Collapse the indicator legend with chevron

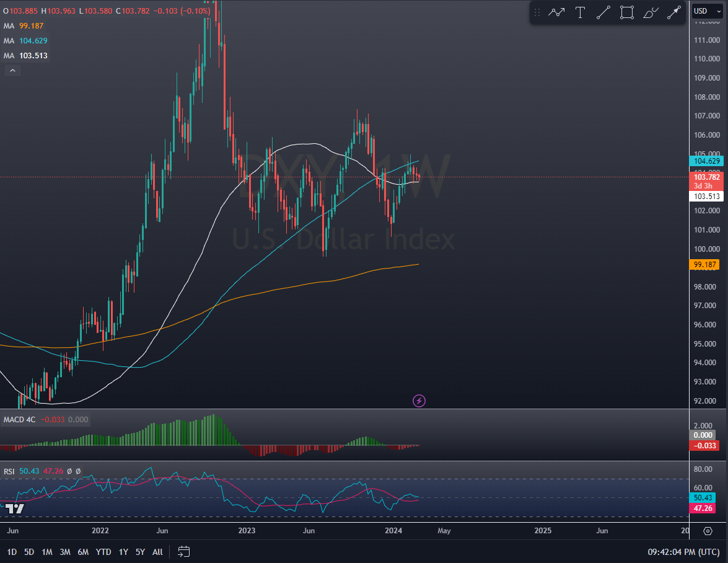12,71
